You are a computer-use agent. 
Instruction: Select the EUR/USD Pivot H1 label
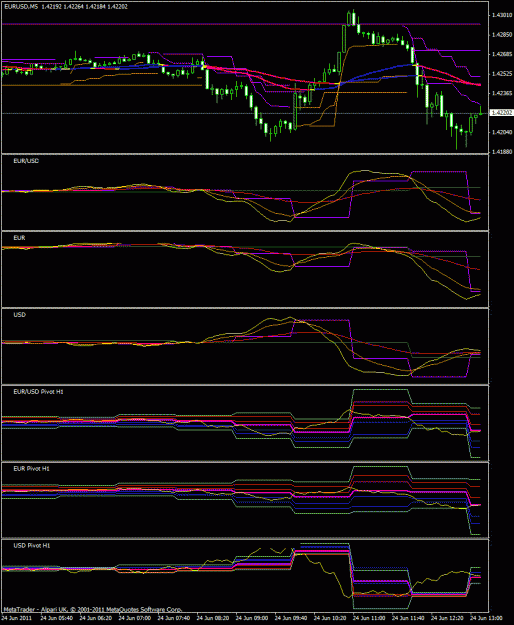[x=38, y=392]
